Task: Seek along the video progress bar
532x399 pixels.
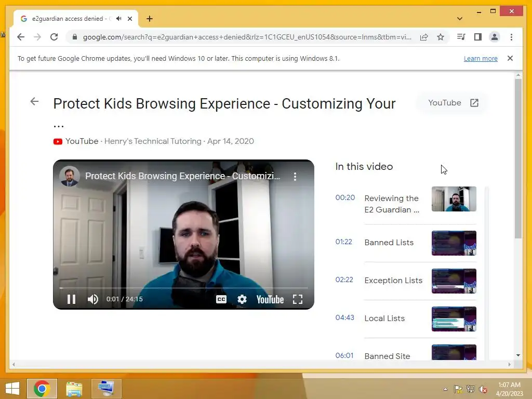Action: tap(183, 288)
